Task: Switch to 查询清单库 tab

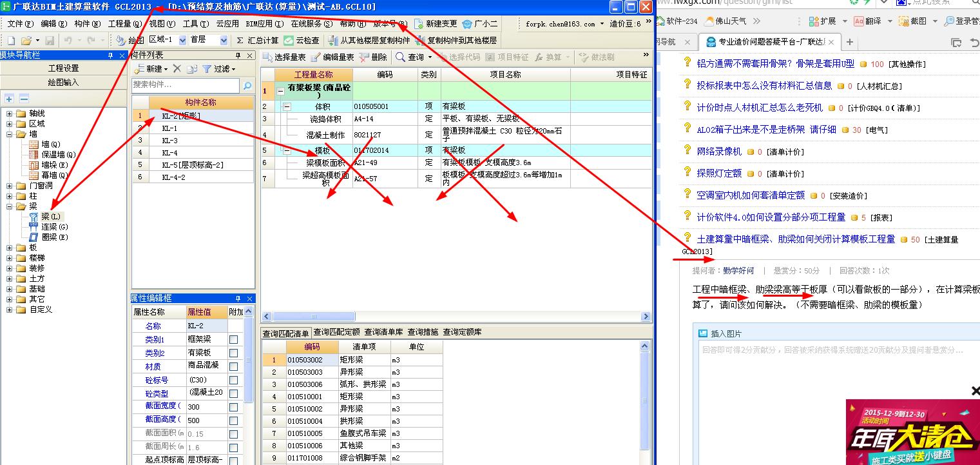Action: (x=384, y=332)
